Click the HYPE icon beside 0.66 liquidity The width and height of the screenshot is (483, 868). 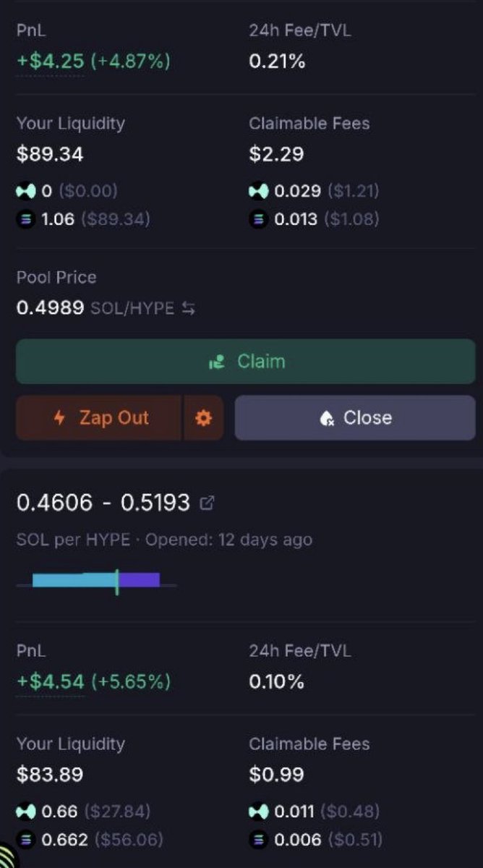[25, 812]
